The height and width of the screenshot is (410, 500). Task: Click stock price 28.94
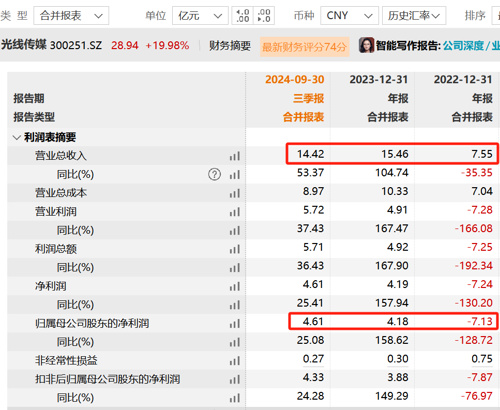click(x=125, y=45)
